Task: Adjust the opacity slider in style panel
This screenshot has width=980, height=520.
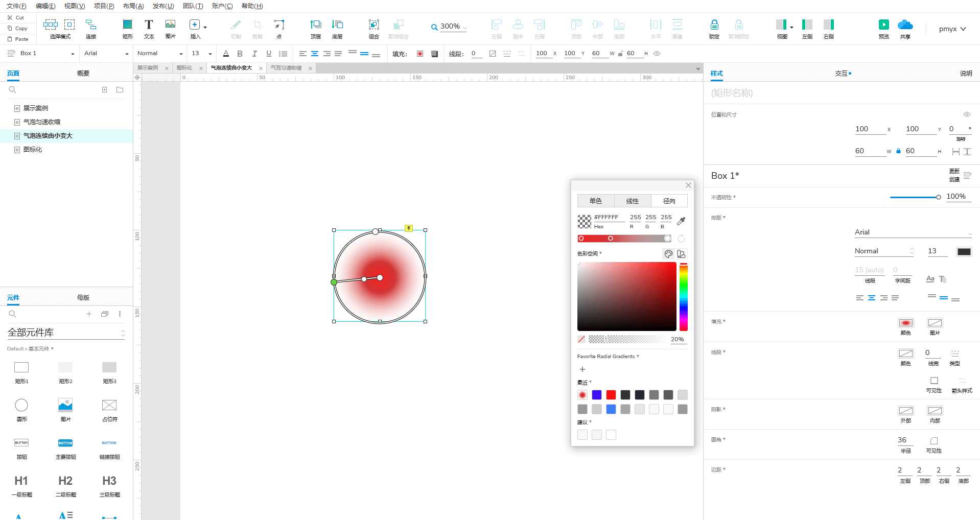Action: tap(915, 197)
